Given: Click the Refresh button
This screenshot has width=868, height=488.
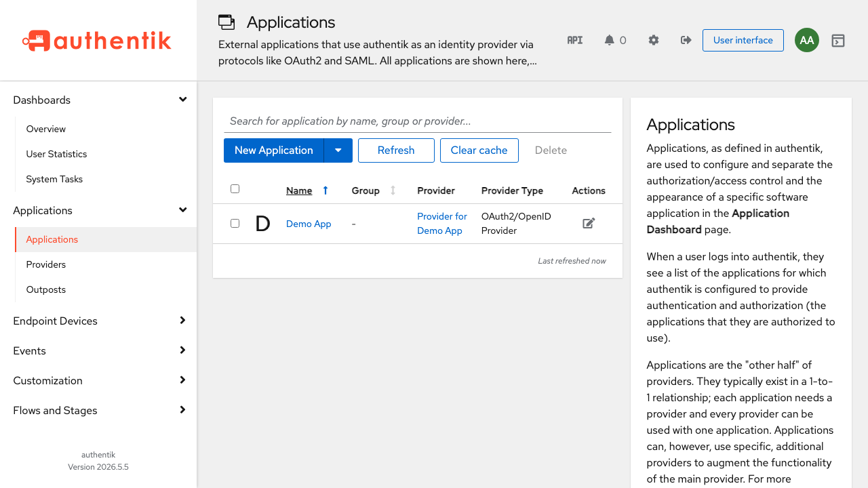Looking at the screenshot, I should (x=396, y=150).
